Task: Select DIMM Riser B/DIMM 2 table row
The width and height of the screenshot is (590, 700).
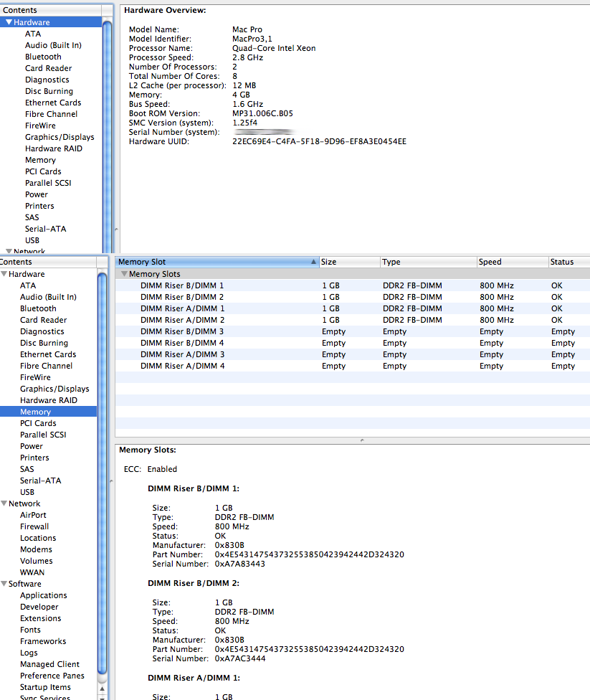Action: [x=353, y=297]
